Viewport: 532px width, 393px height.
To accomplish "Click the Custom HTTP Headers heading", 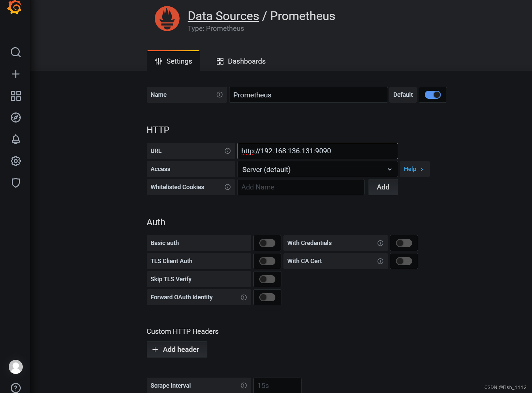I will [182, 331].
